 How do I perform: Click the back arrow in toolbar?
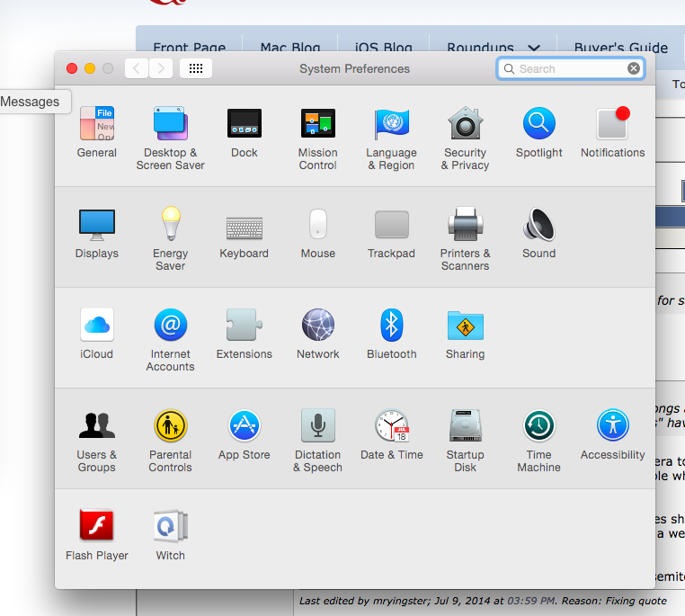pos(137,68)
